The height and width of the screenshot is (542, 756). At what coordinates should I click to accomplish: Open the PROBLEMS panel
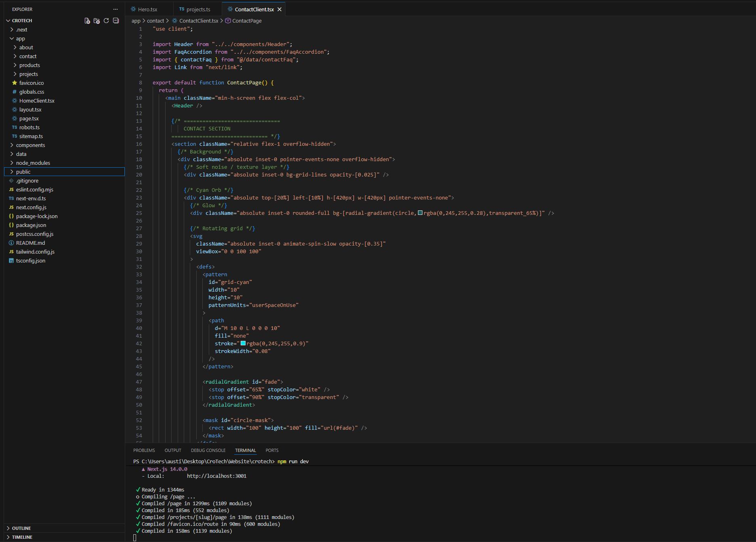[144, 450]
